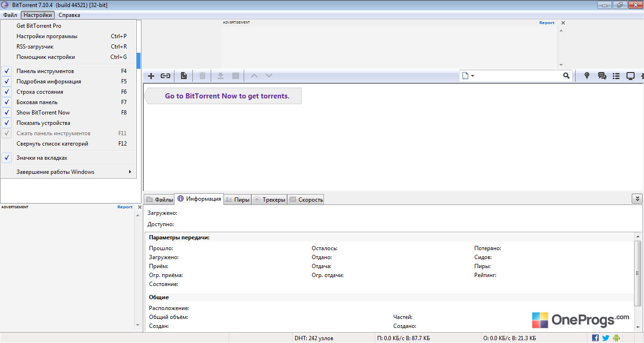Click the sidebar advertisement scrollbar down arrow
644x343 pixels.
click(x=138, y=325)
